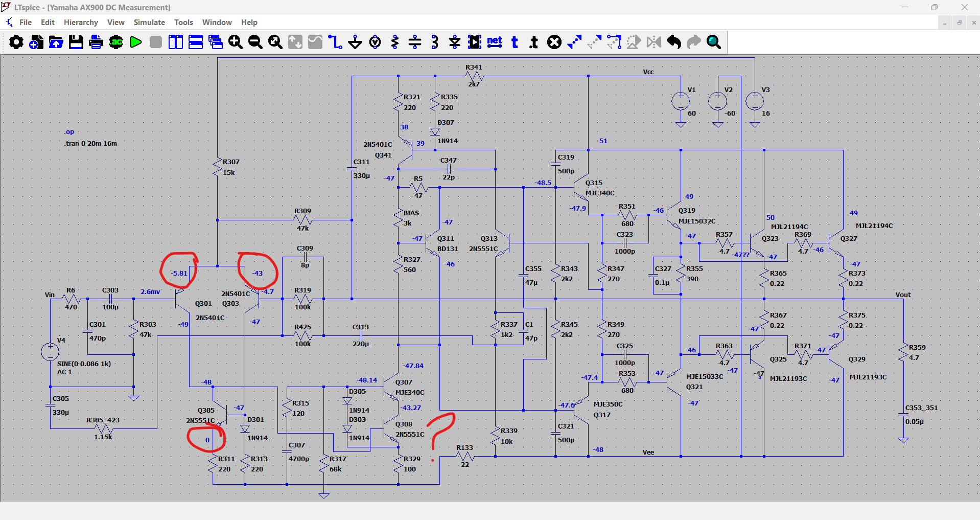The width and height of the screenshot is (980, 520).
Task: Restore the inner schematic window
Action: 959,22
